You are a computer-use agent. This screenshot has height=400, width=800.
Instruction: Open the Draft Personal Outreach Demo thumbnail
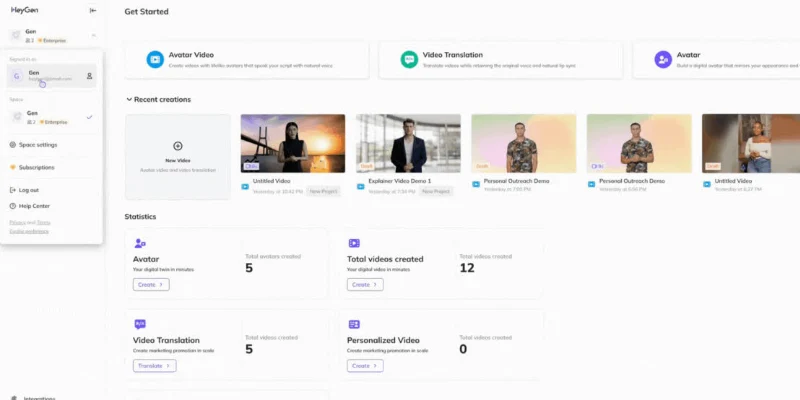click(523, 143)
